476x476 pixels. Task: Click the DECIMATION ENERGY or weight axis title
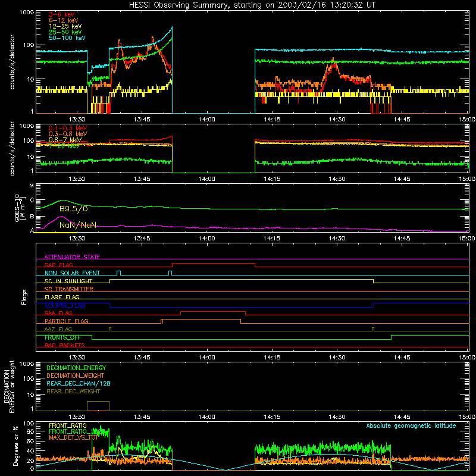pyautogui.click(x=9, y=386)
